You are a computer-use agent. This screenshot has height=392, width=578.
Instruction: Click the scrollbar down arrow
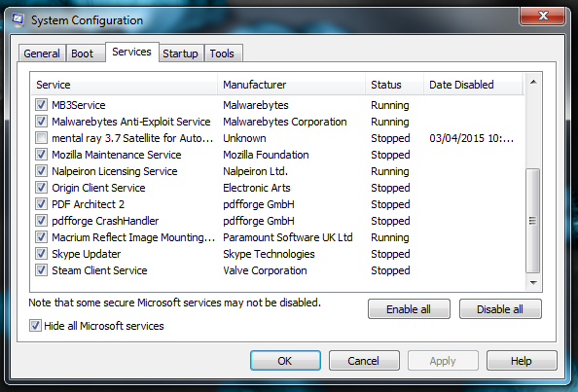(x=533, y=283)
